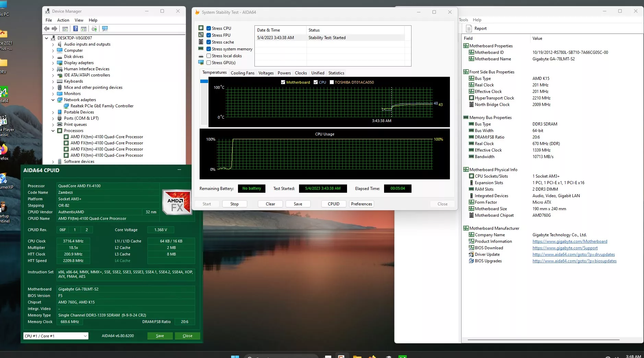The height and width of the screenshot is (358, 644).
Task: Click the FPU icon beside Stress FPU
Action: [201, 35]
